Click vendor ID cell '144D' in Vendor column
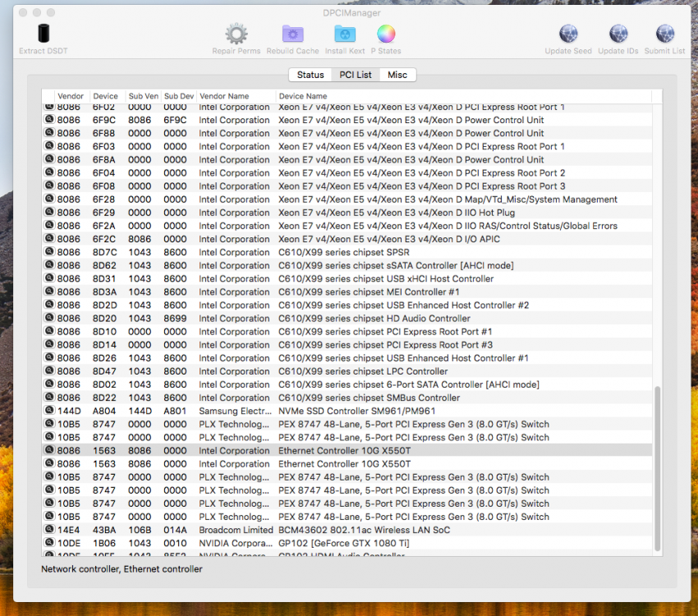This screenshot has width=698, height=616. (x=68, y=411)
